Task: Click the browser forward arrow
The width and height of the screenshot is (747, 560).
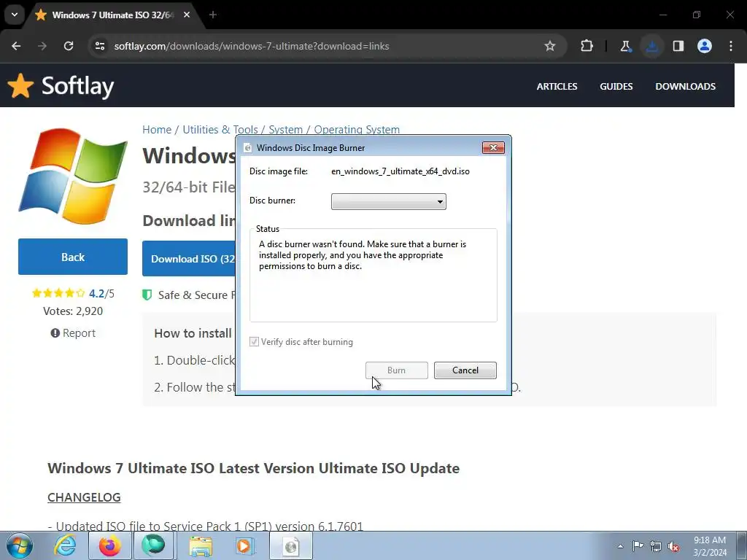Action: [42, 46]
